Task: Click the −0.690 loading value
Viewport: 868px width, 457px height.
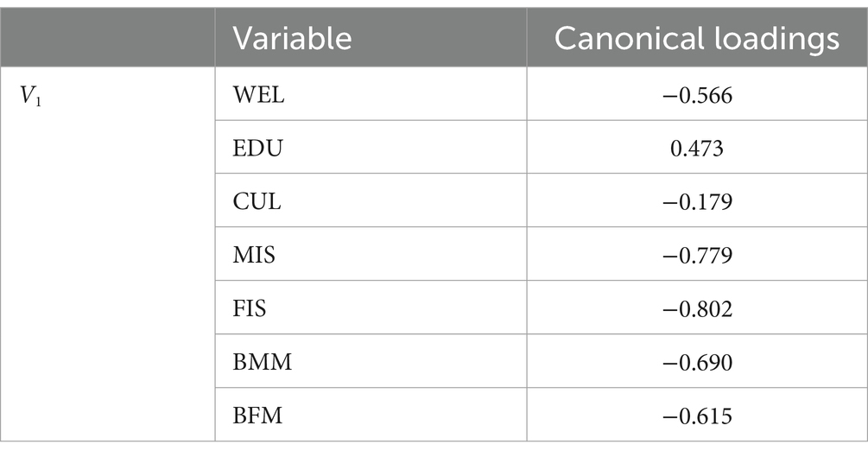Action: coord(697,362)
